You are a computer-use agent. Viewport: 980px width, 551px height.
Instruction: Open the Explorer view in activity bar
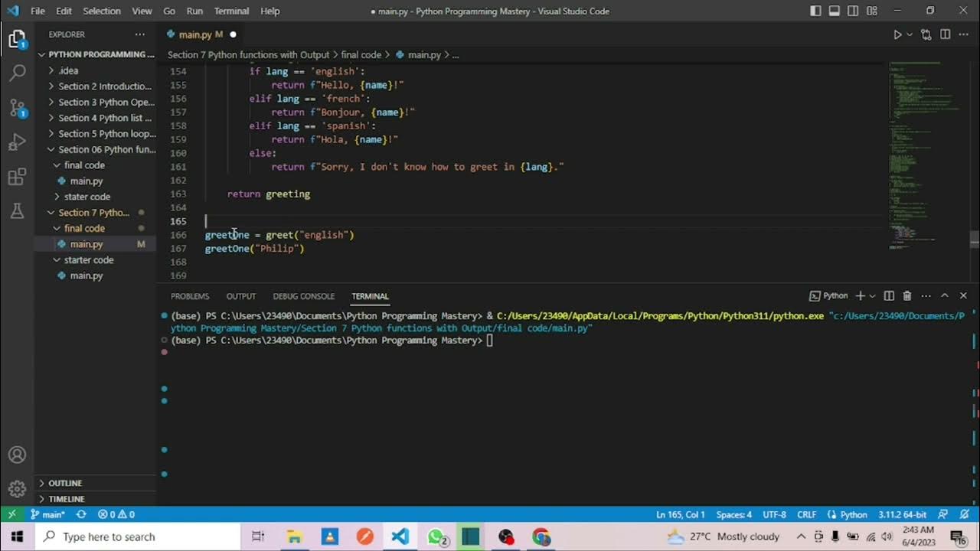[x=17, y=40]
